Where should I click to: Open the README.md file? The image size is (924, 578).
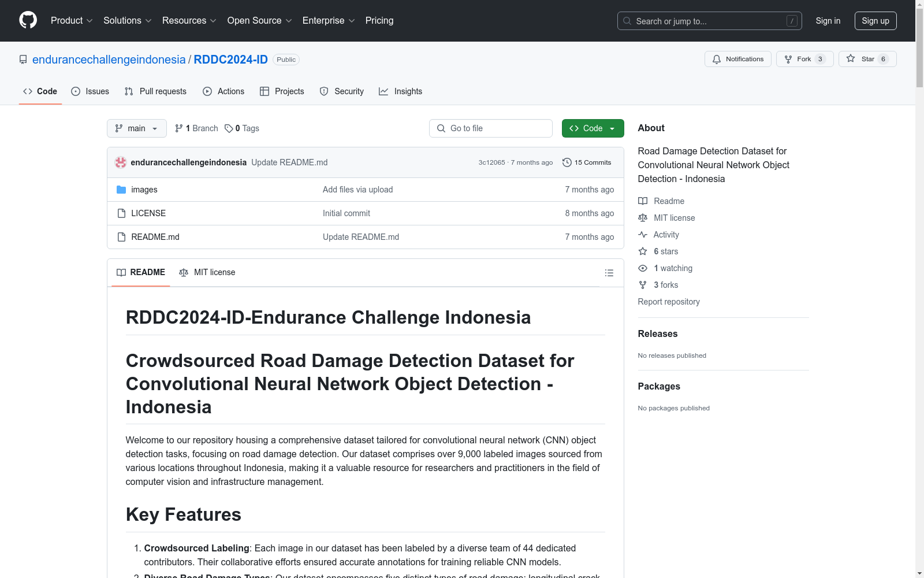click(155, 237)
